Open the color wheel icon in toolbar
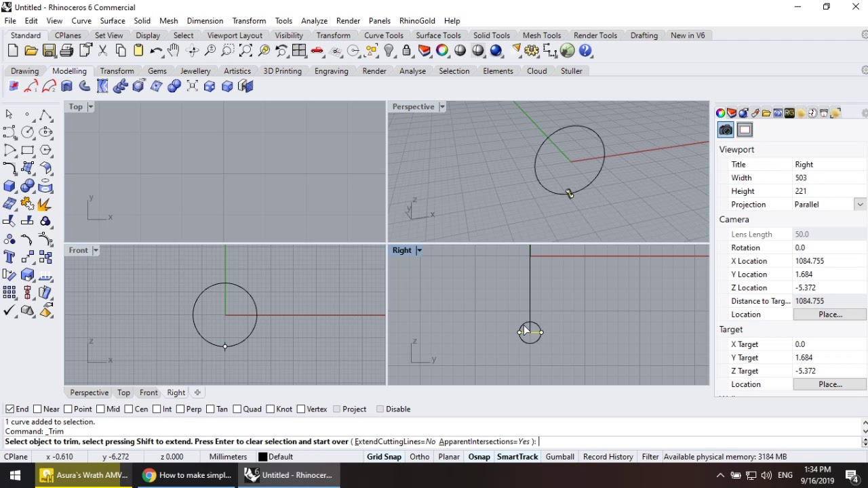 [x=442, y=51]
